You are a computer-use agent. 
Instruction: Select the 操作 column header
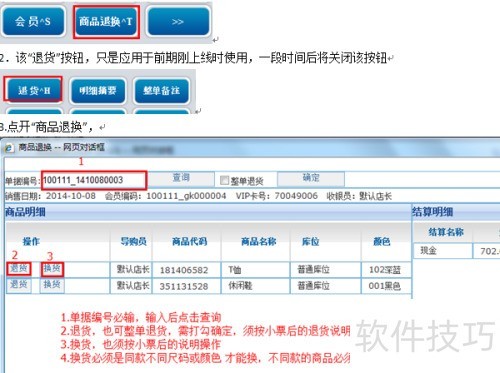[x=31, y=241]
